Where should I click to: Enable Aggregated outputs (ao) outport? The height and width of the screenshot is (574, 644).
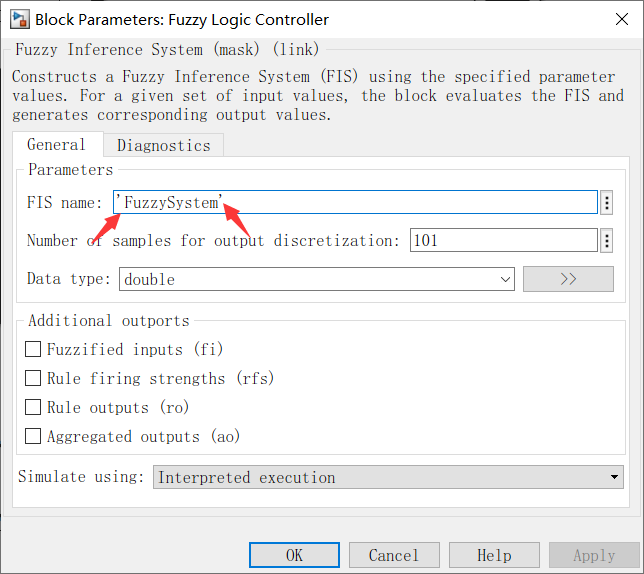coord(33,436)
